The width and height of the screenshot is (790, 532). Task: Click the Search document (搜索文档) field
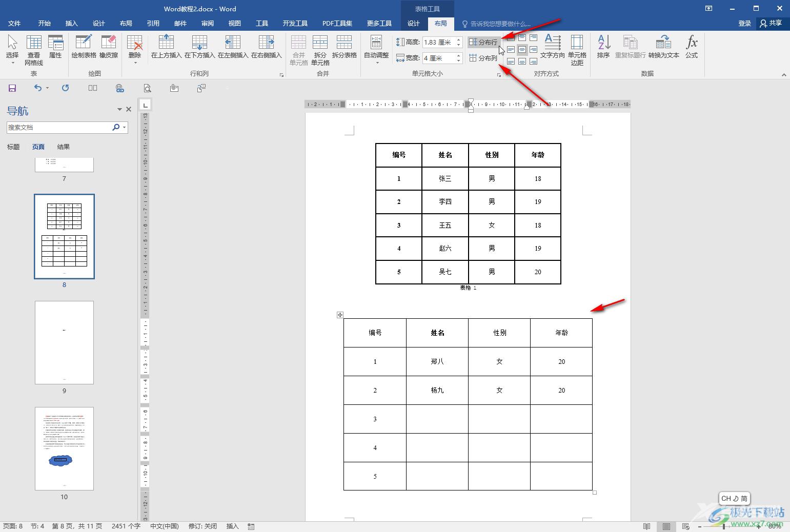click(59, 127)
